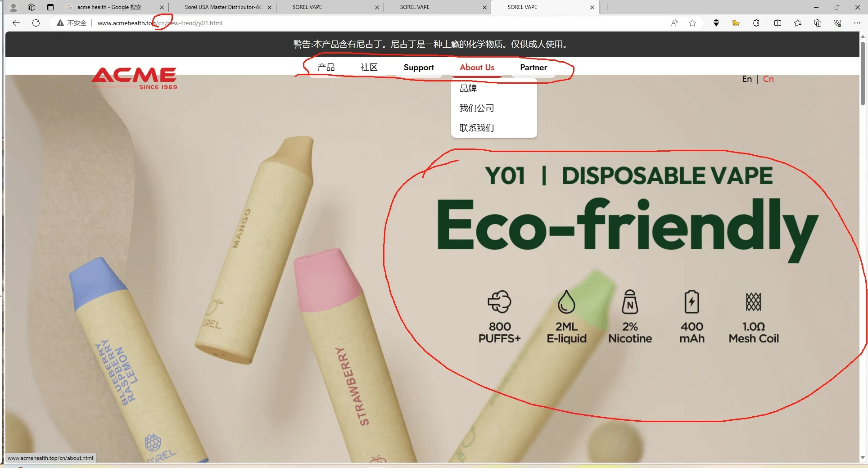Open the Extensions puzzle piece icon
The height and width of the screenshot is (468, 868).
click(756, 23)
